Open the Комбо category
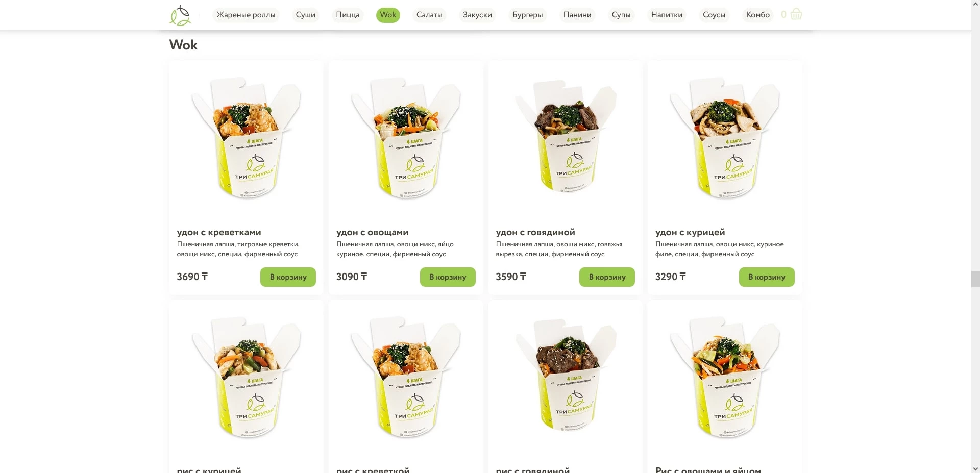The height and width of the screenshot is (473, 980). point(757,15)
